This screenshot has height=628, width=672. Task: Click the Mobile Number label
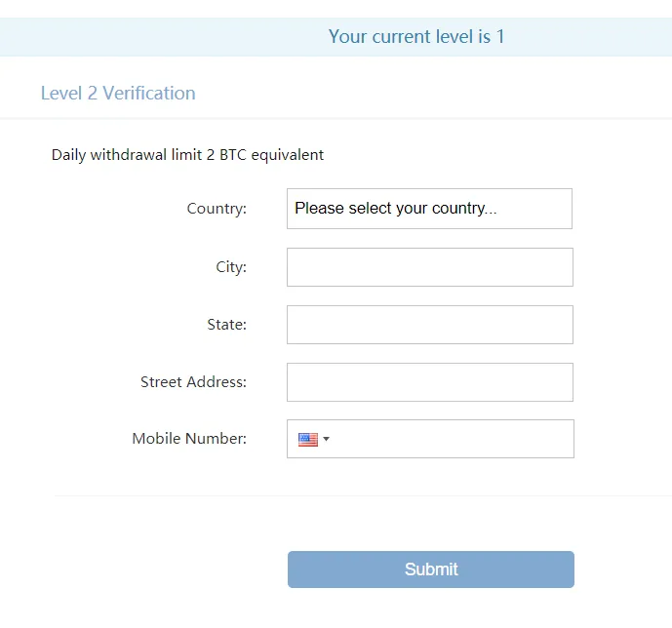[189, 439]
